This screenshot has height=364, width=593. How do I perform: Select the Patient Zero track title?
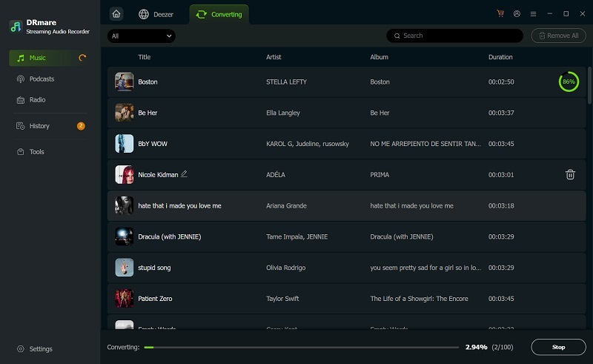point(155,299)
